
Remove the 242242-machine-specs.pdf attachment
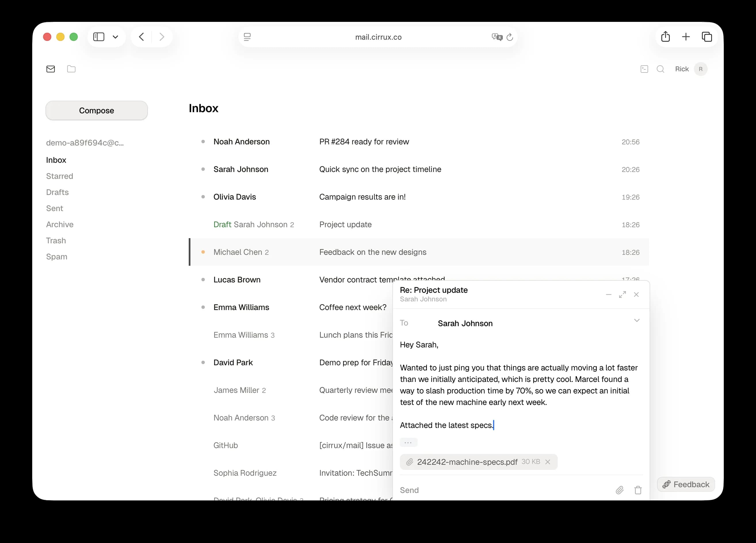tap(548, 462)
